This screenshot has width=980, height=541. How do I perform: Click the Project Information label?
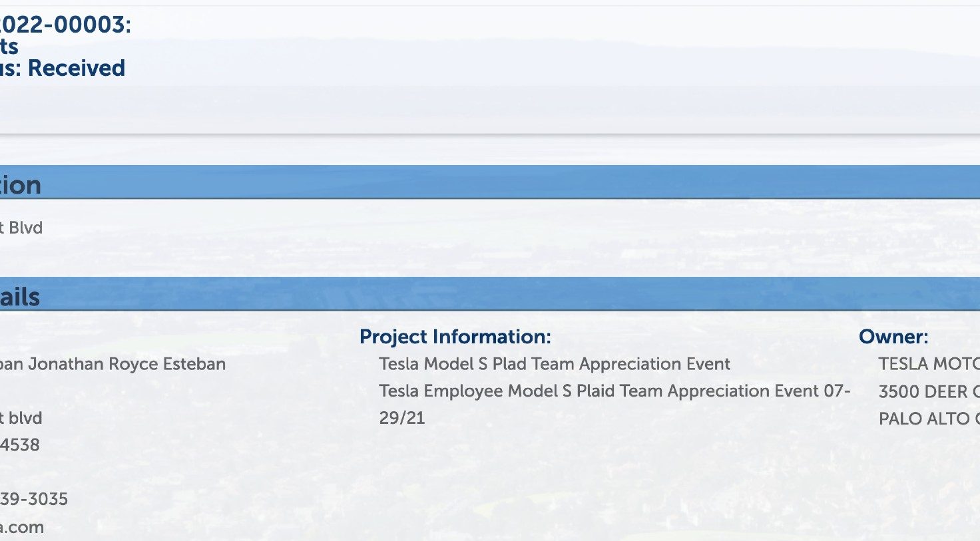coord(455,337)
